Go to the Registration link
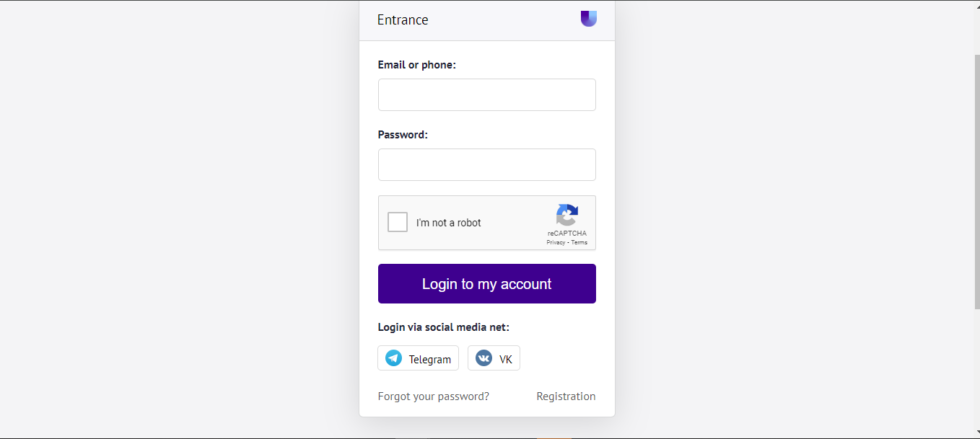 click(566, 396)
